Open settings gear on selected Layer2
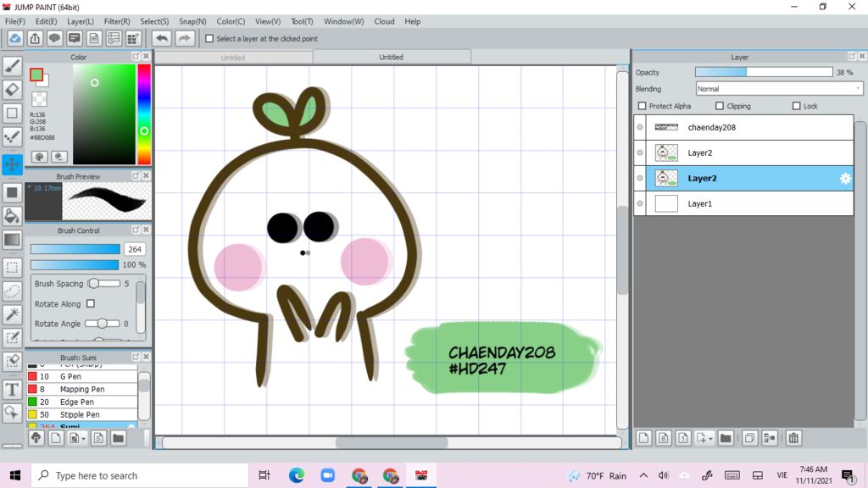 click(844, 179)
